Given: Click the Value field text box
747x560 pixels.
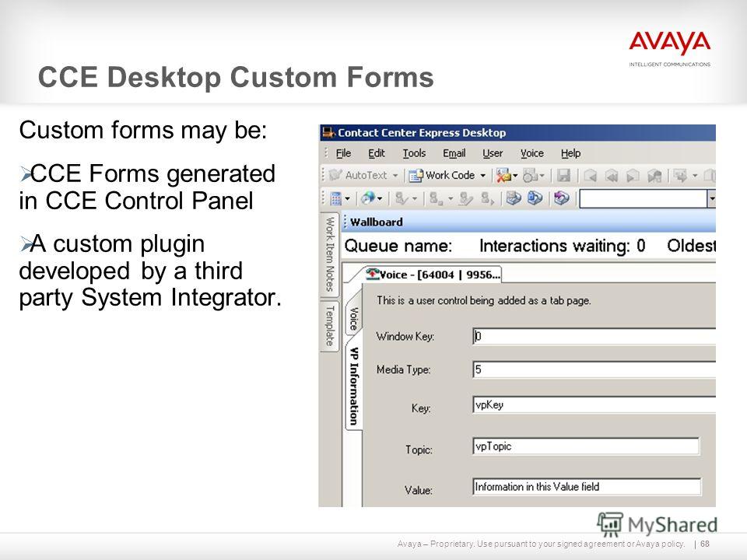Looking at the screenshot, I should (x=587, y=487).
